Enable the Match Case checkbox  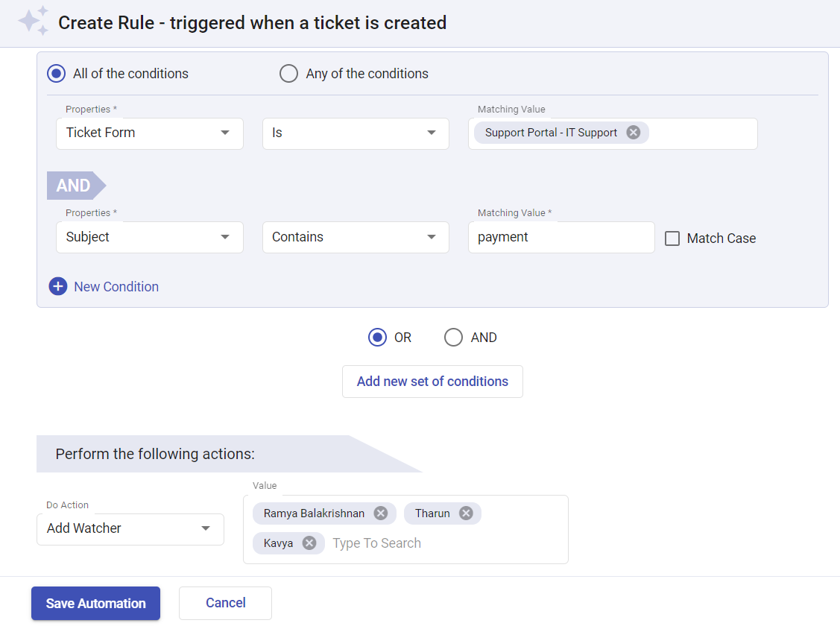click(672, 238)
